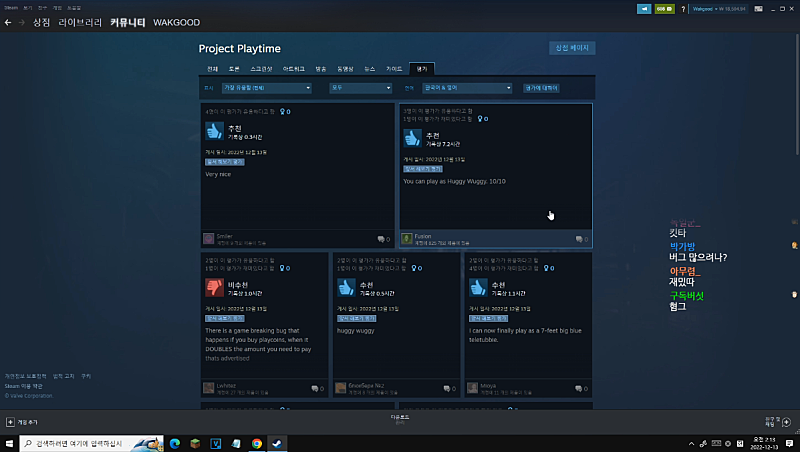The image size is (800, 452).
Task: Click thumbs-up icon on Smiler's review
Action: pyautogui.click(x=214, y=131)
